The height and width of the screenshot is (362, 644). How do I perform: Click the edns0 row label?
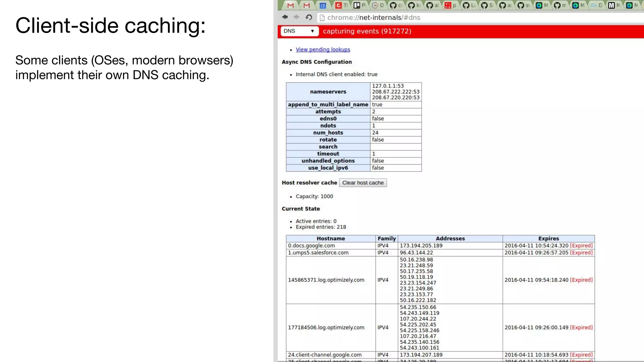tap(328, 118)
